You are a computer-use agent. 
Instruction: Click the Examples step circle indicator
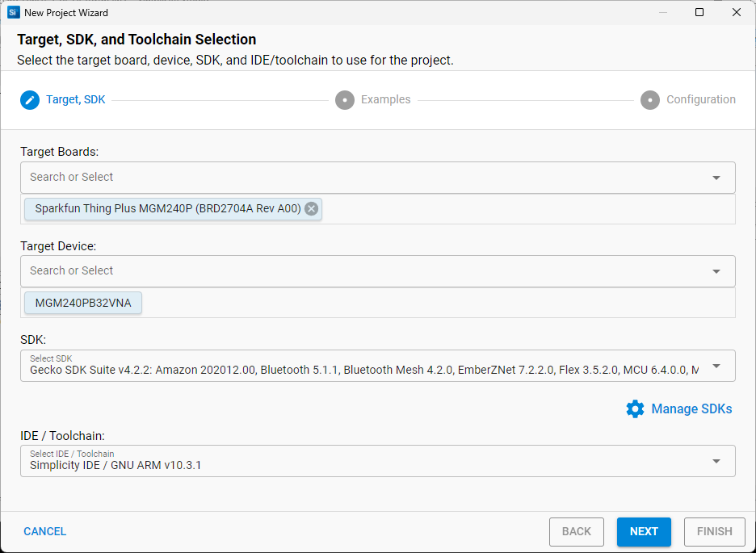[x=345, y=99]
